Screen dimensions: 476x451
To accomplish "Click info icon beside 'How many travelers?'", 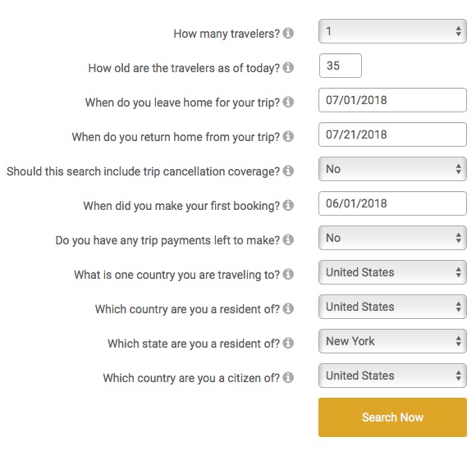I will (x=288, y=33).
